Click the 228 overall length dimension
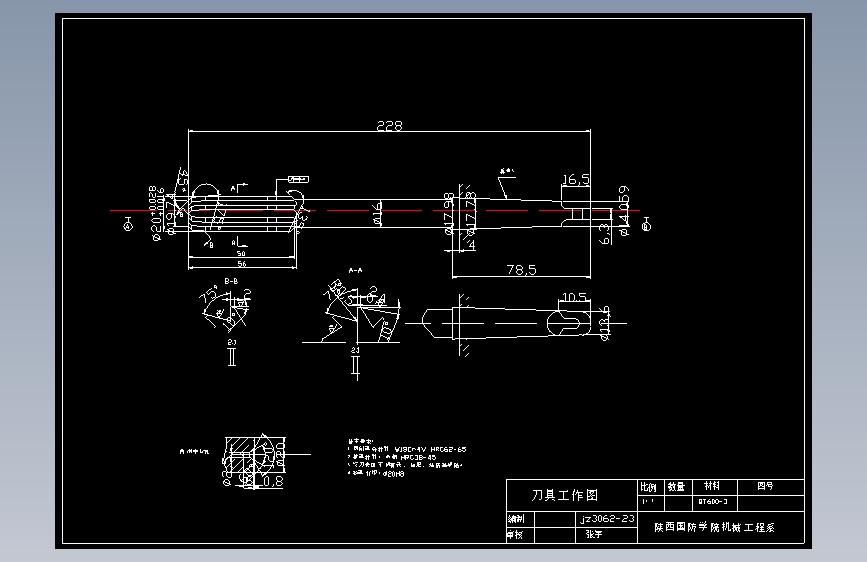 (x=389, y=126)
